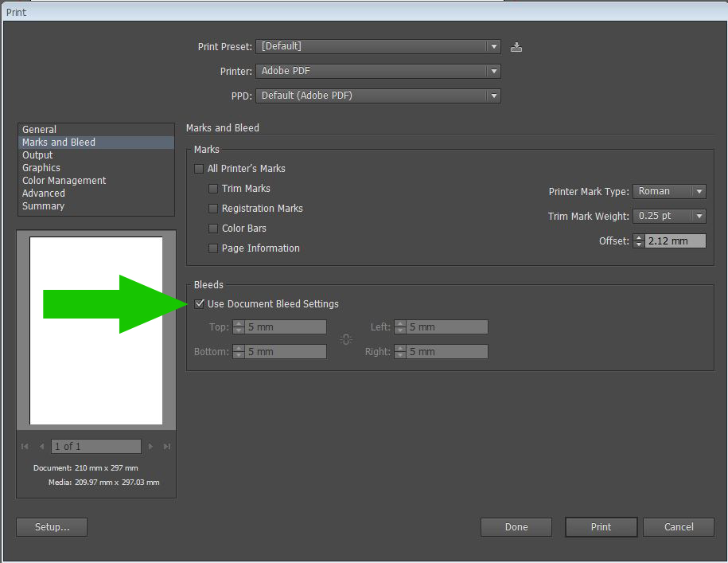This screenshot has height=563, width=728.
Task: Go to previous page in preview
Action: click(x=42, y=447)
